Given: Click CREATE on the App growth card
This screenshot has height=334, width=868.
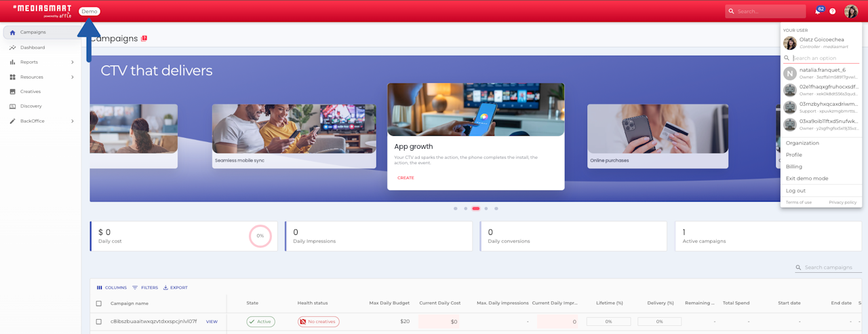Looking at the screenshot, I should coord(406,178).
